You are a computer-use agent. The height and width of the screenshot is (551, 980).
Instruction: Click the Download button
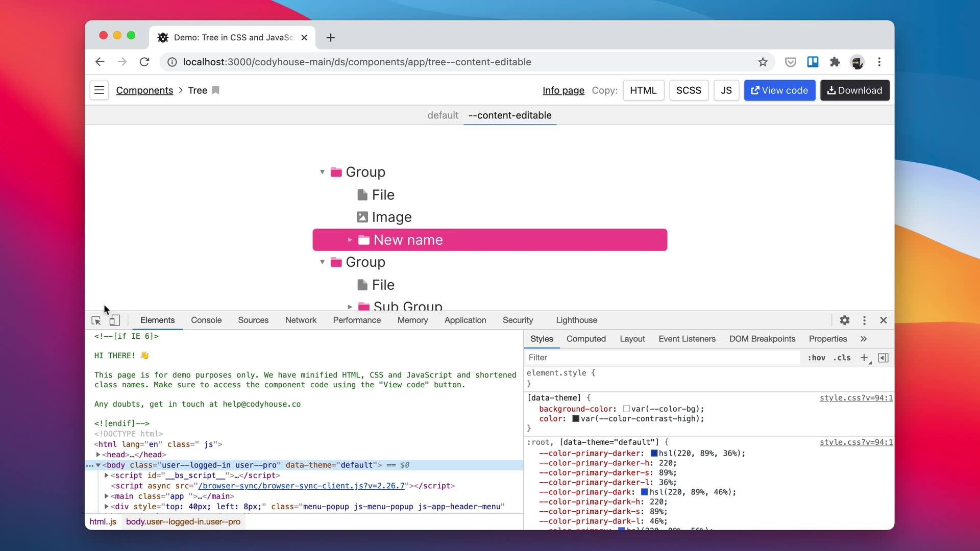click(855, 90)
